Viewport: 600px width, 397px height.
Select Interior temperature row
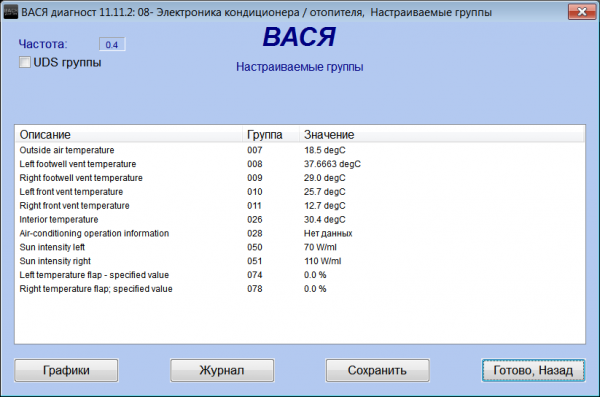(300, 219)
